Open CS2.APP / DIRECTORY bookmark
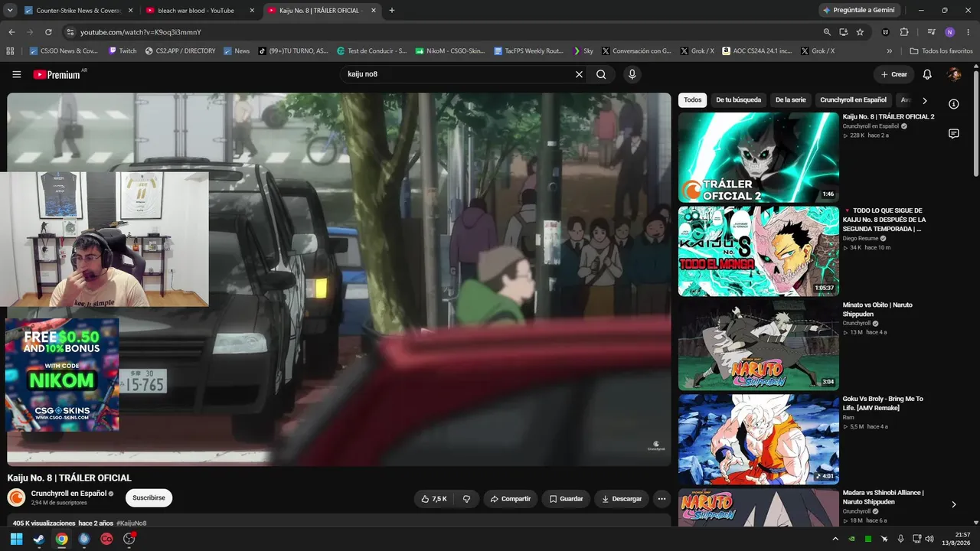The height and width of the screenshot is (551, 980). (x=180, y=51)
